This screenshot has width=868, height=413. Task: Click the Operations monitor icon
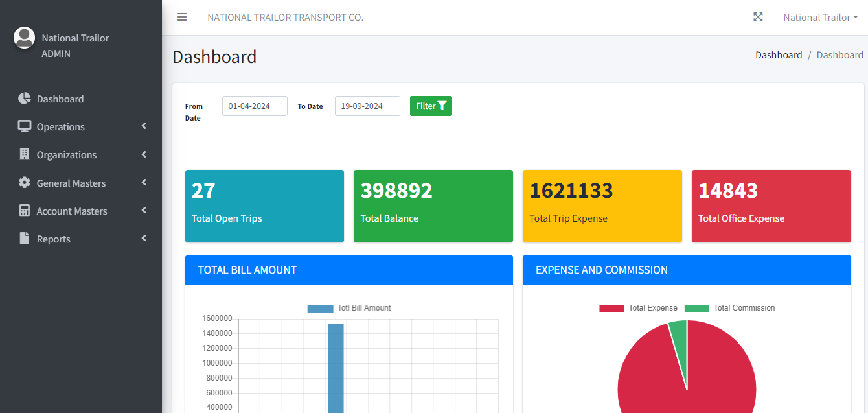pos(25,126)
